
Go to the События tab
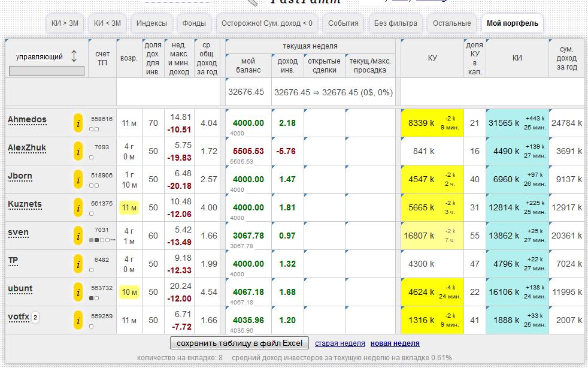343,23
